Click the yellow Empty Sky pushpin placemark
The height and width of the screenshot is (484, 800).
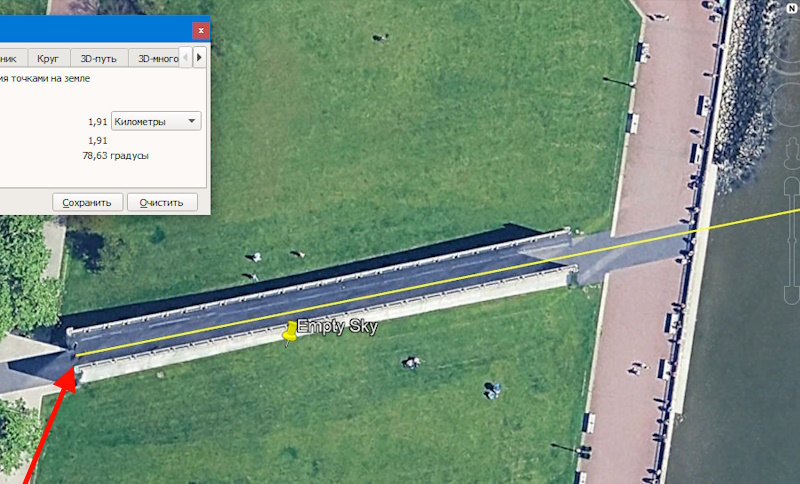click(290, 332)
